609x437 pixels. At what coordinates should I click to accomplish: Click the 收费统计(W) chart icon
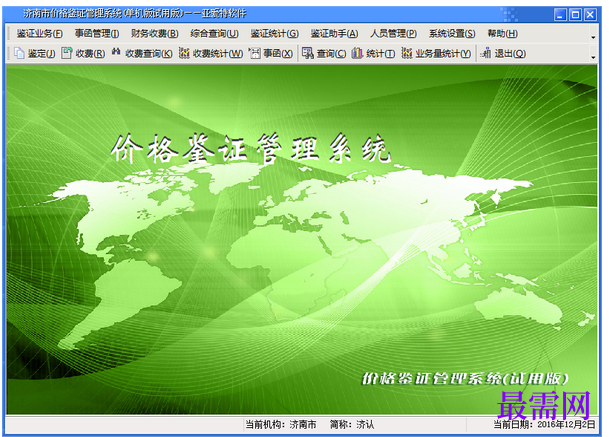click(x=184, y=53)
